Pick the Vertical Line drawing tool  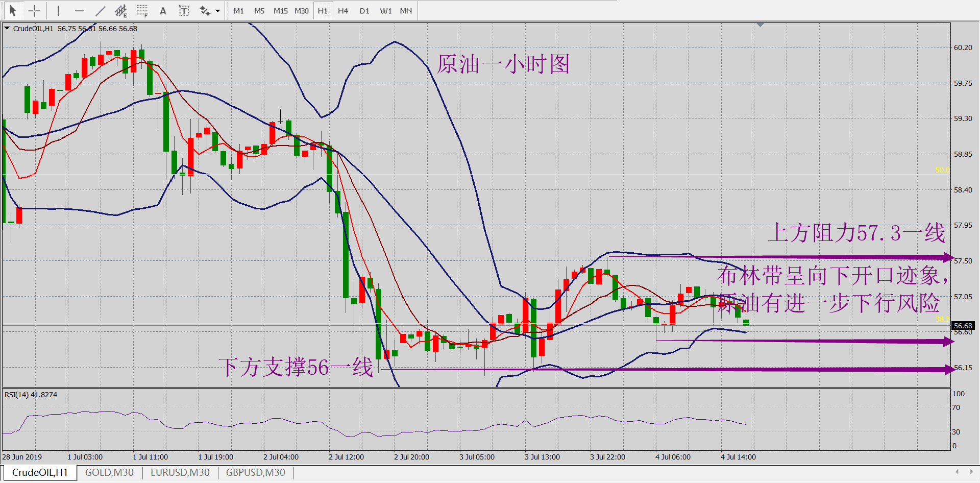[58, 10]
